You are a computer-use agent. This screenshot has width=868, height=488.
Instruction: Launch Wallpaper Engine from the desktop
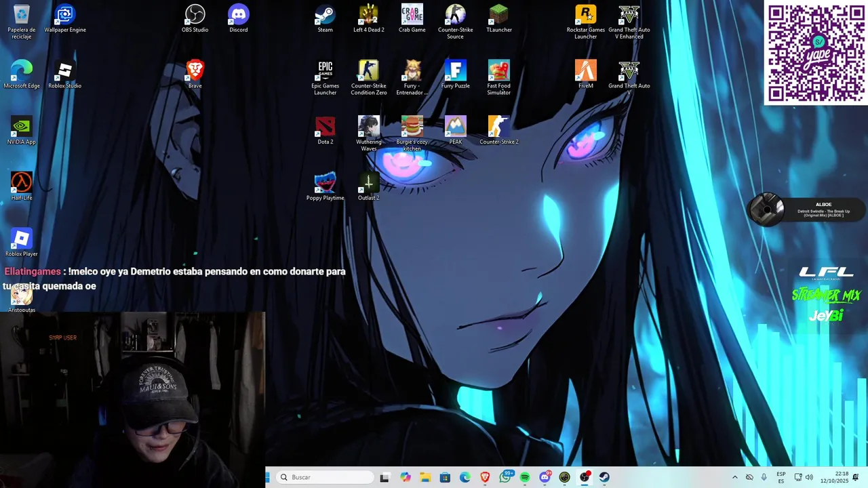pyautogui.click(x=65, y=19)
